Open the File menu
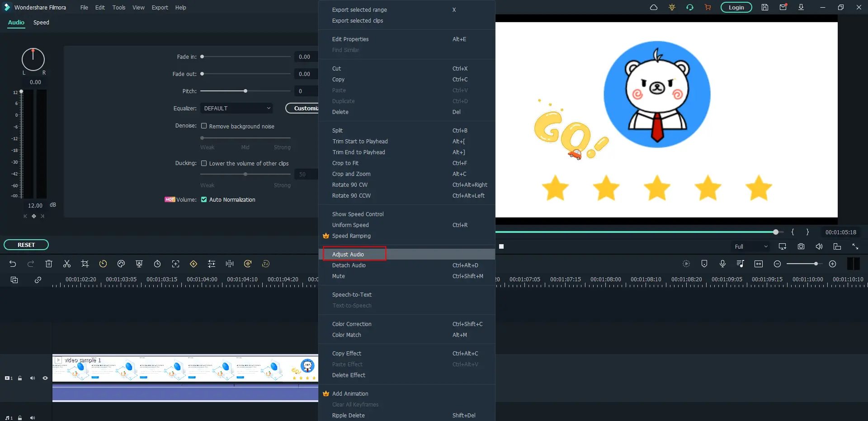 [84, 8]
